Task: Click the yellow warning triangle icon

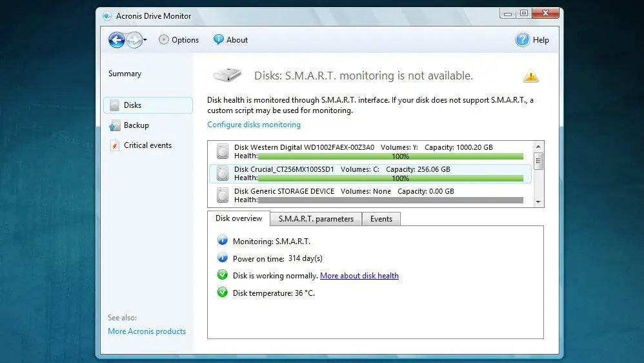Action: (531, 76)
